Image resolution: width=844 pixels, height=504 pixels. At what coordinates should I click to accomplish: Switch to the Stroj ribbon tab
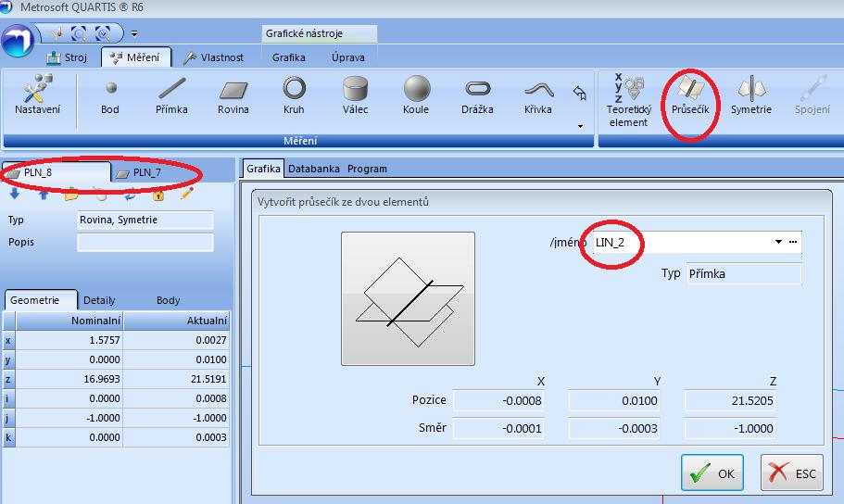tap(66, 57)
